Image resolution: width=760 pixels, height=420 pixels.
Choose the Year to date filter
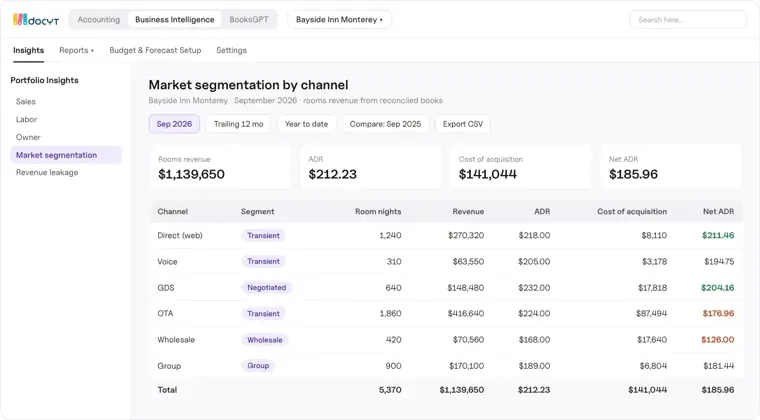(306, 124)
